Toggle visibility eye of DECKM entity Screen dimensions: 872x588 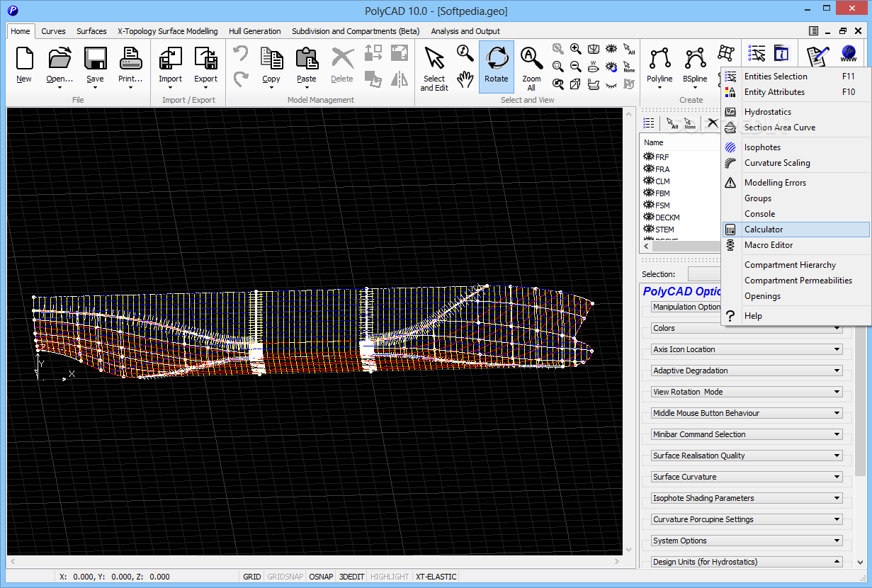648,217
